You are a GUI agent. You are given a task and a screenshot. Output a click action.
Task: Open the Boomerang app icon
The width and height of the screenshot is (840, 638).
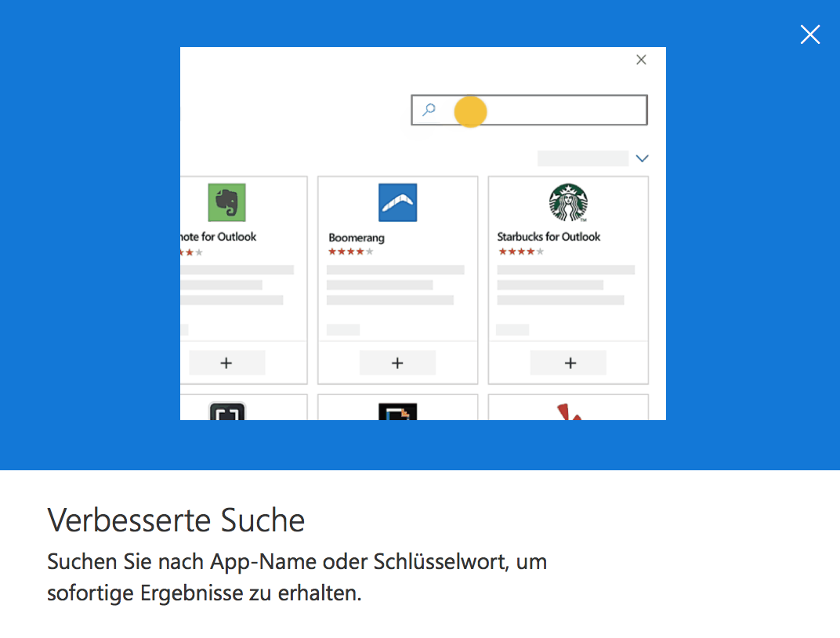point(397,203)
